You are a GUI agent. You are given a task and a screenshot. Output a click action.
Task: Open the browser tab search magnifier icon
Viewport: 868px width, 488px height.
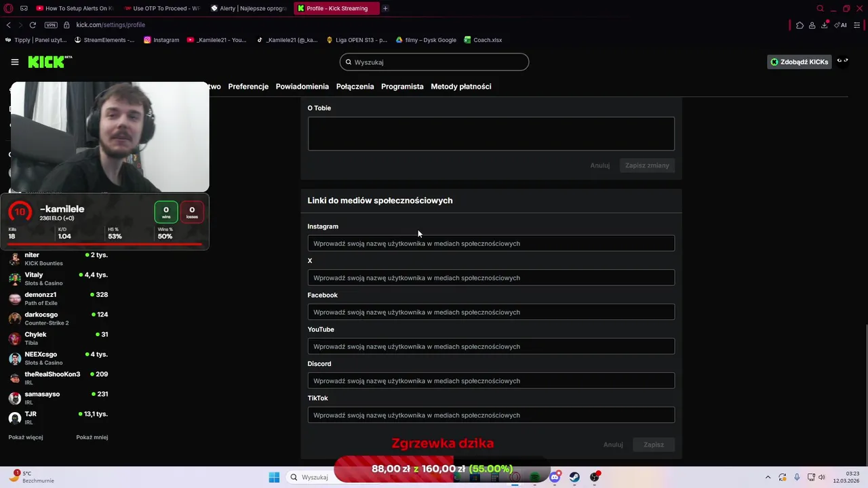click(x=820, y=8)
